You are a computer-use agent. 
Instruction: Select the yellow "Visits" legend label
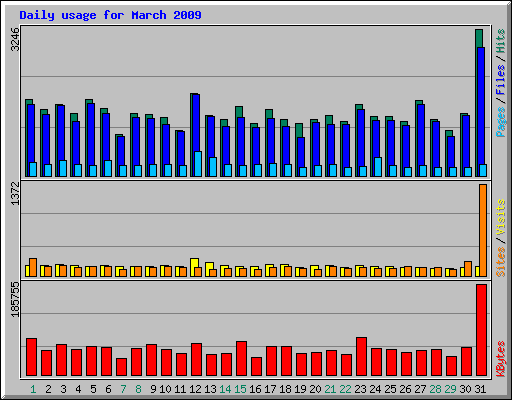click(501, 217)
